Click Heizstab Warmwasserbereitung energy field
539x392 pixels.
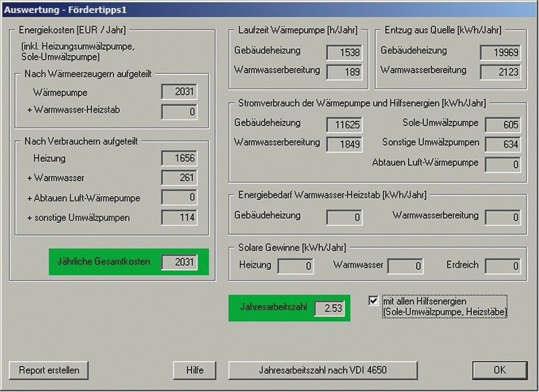[x=503, y=217]
